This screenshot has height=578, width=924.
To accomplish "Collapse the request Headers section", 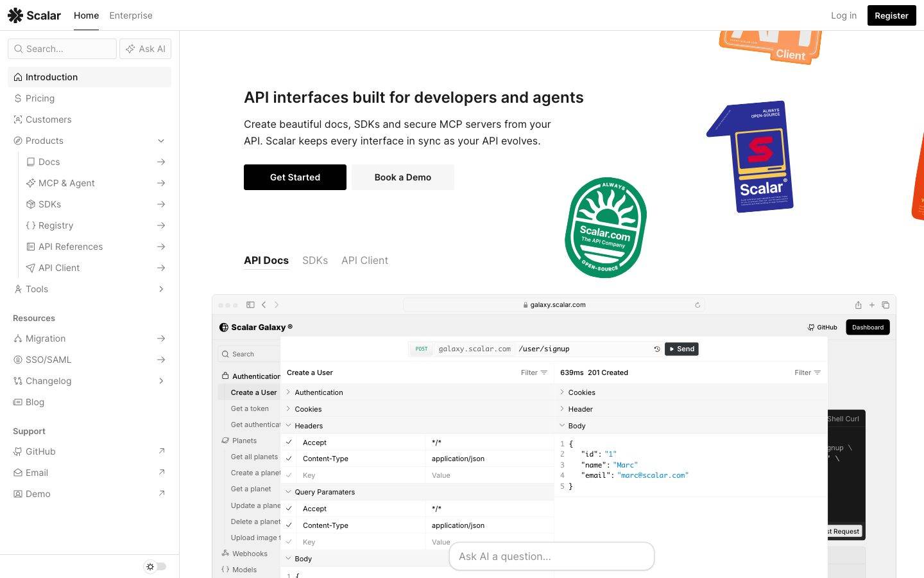I will pos(417,426).
